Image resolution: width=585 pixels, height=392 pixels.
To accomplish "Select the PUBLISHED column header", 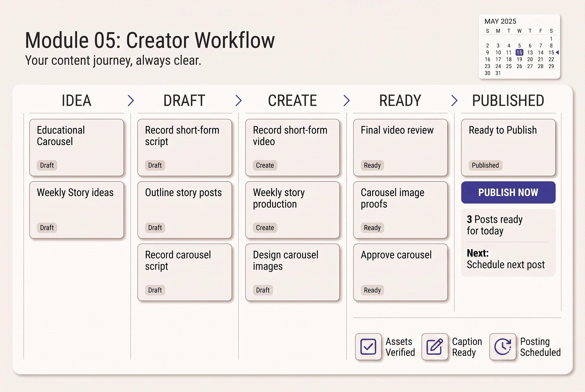I will 508,101.
